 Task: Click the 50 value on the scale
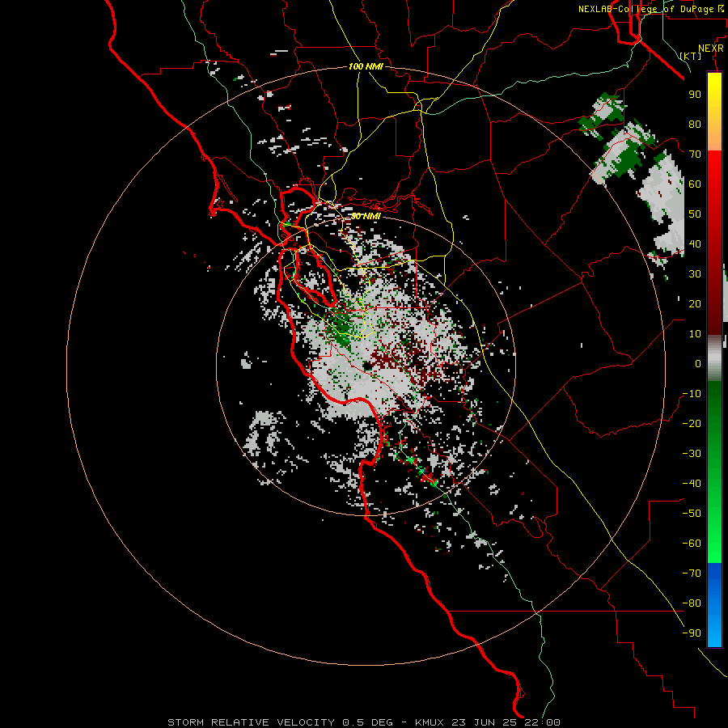coord(695,214)
